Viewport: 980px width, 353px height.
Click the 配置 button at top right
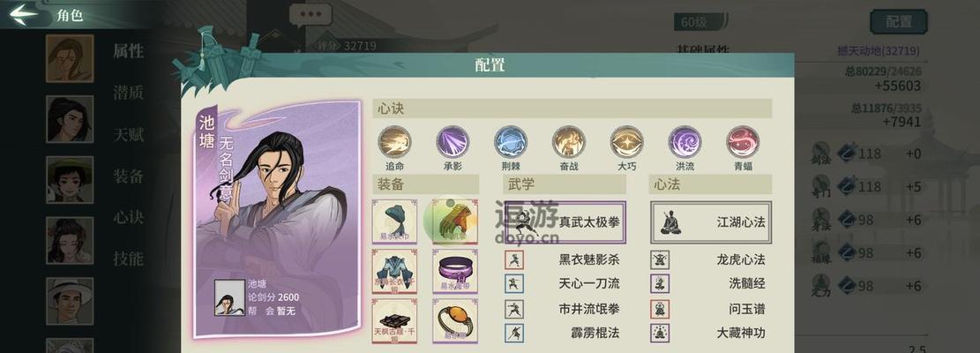pyautogui.click(x=898, y=22)
